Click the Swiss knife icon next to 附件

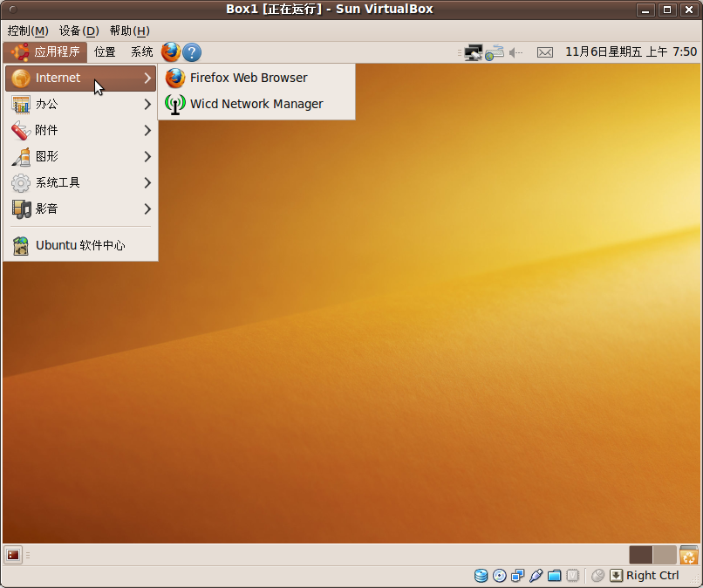21,131
